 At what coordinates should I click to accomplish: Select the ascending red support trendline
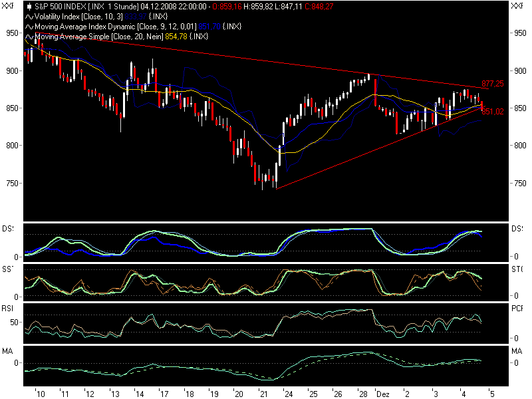tap(380, 148)
